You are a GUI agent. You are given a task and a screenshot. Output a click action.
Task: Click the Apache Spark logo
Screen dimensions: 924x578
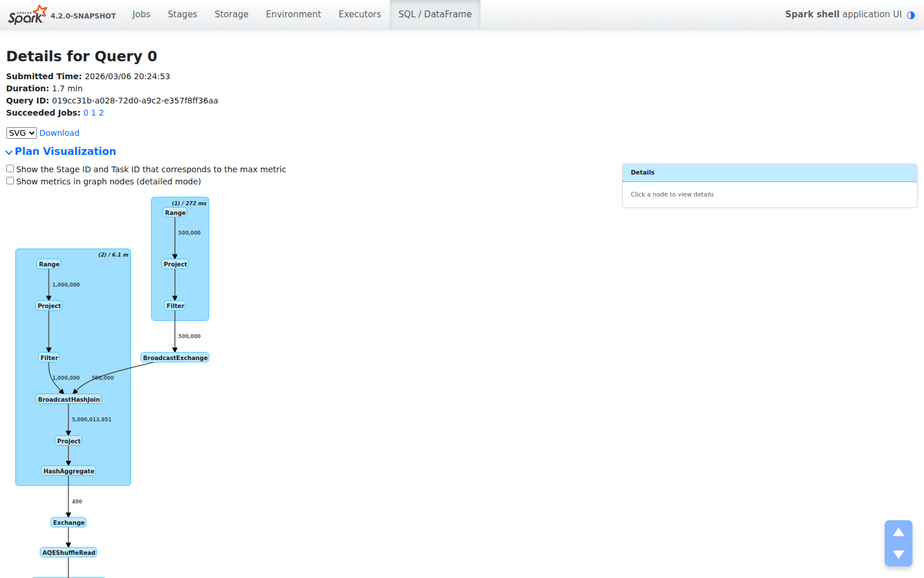26,14
